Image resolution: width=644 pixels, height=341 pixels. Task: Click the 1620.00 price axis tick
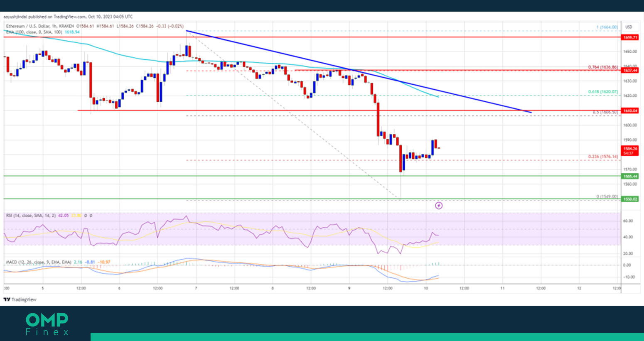(x=630, y=96)
